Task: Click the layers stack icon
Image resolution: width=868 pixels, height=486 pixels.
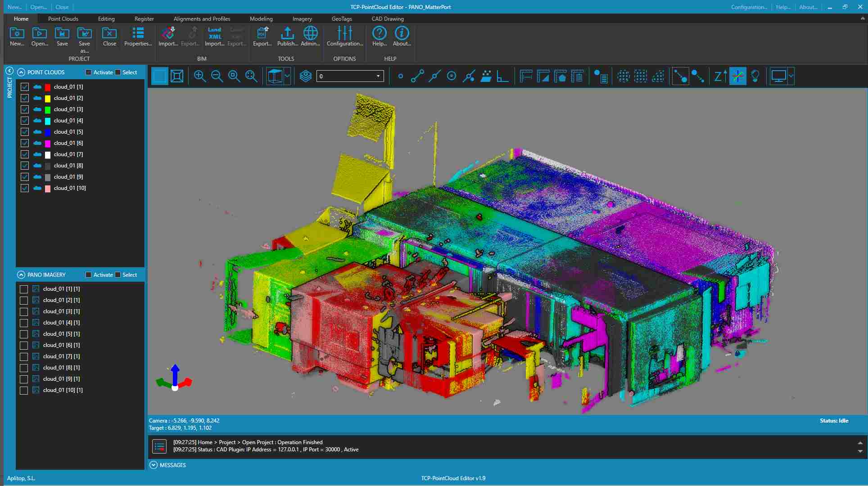Action: 306,76
